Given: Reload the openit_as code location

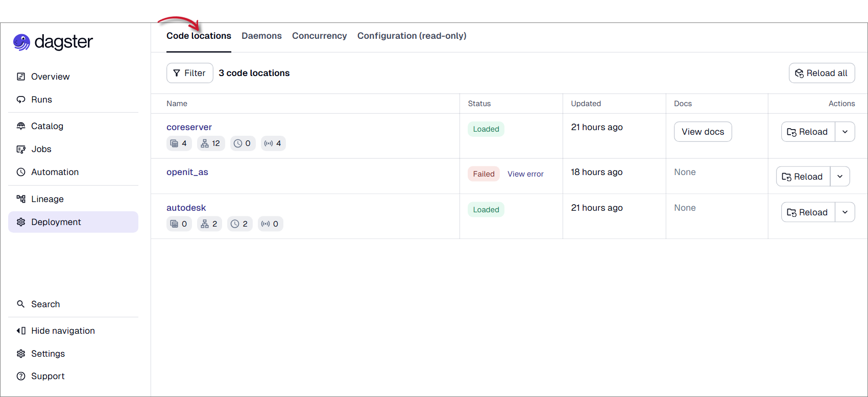Looking at the screenshot, I should 803,177.
